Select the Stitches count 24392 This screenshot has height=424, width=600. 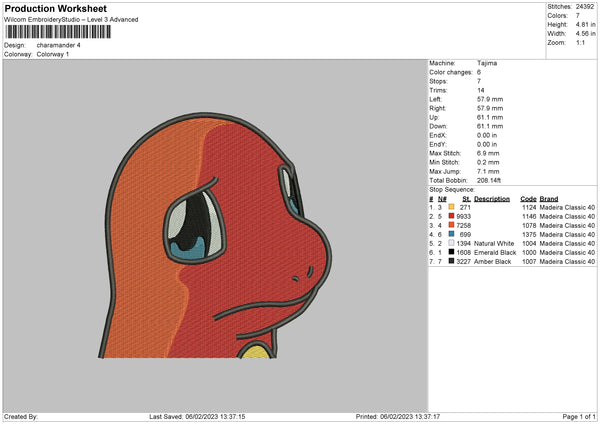pyautogui.click(x=585, y=6)
